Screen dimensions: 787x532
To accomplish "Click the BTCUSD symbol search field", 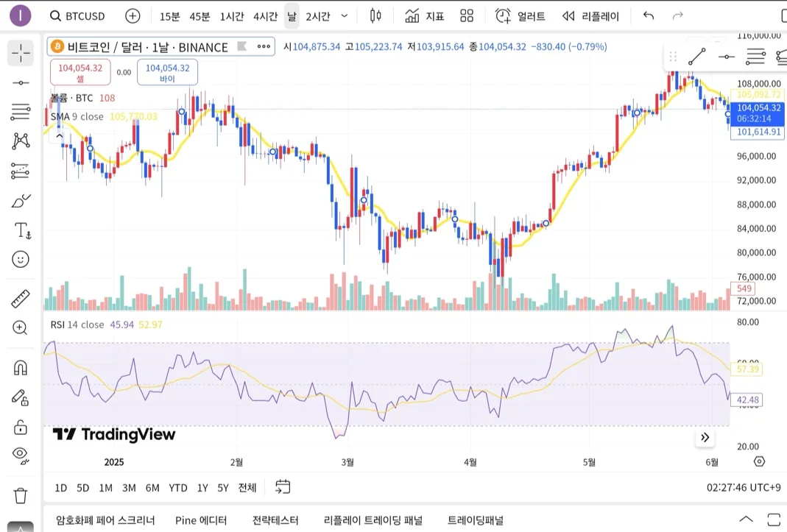I will (x=77, y=15).
